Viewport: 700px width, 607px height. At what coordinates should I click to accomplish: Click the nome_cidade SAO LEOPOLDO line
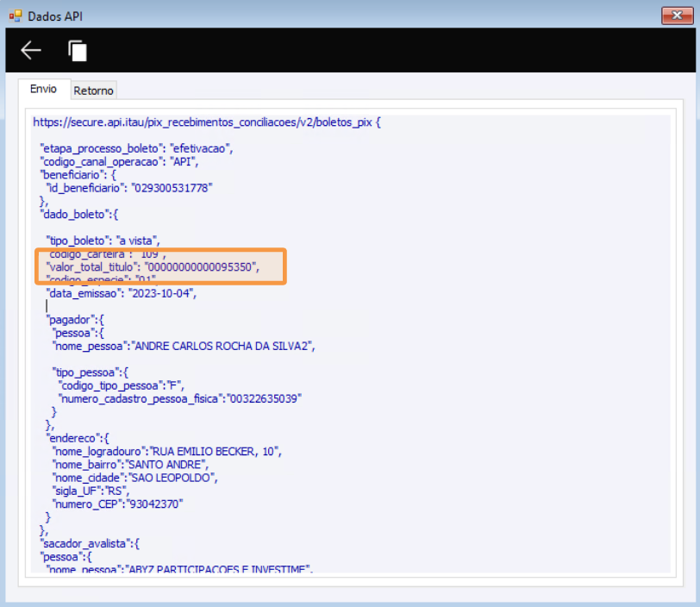(x=134, y=478)
